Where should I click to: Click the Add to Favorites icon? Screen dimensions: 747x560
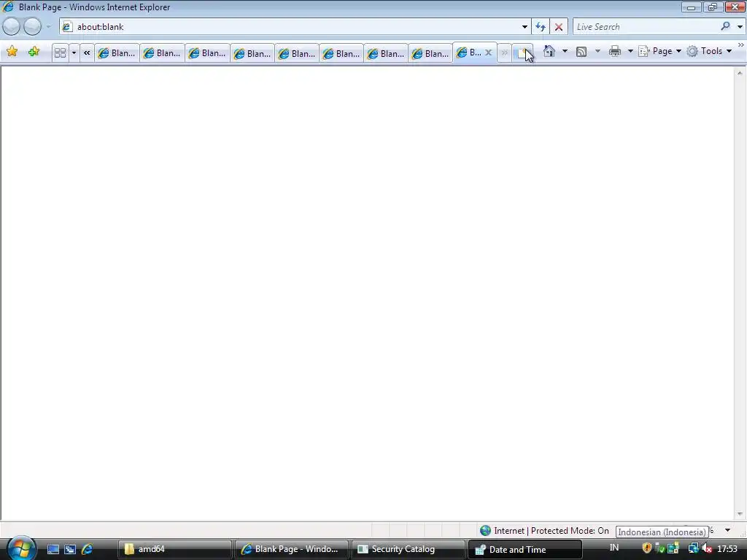click(34, 52)
